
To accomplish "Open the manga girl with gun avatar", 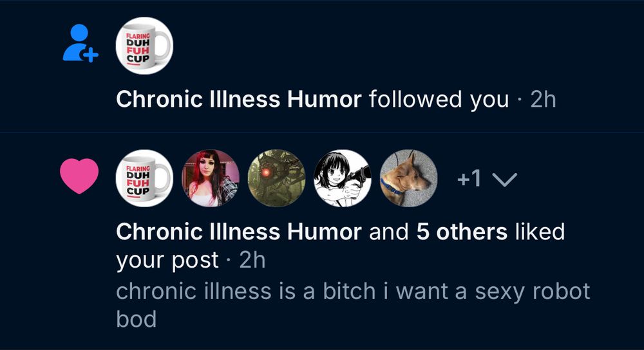I will click(343, 178).
